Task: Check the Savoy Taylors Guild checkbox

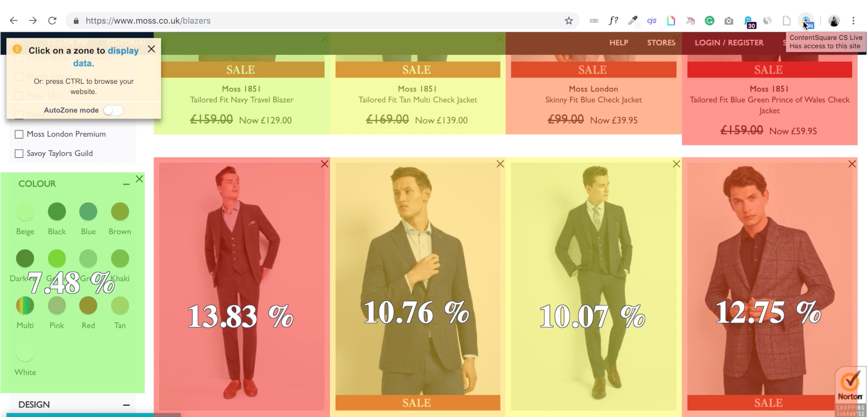Action: pyautogui.click(x=19, y=154)
